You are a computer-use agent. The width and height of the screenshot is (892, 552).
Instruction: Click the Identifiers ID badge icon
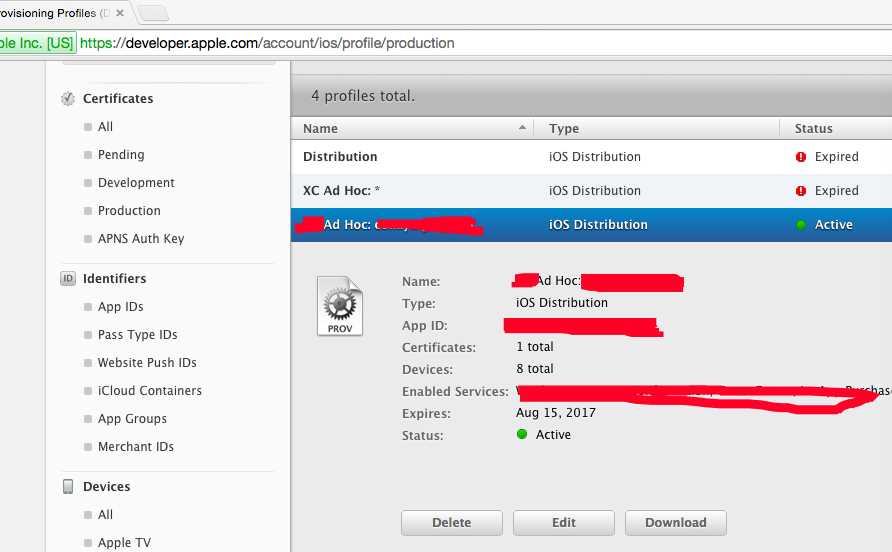68,278
